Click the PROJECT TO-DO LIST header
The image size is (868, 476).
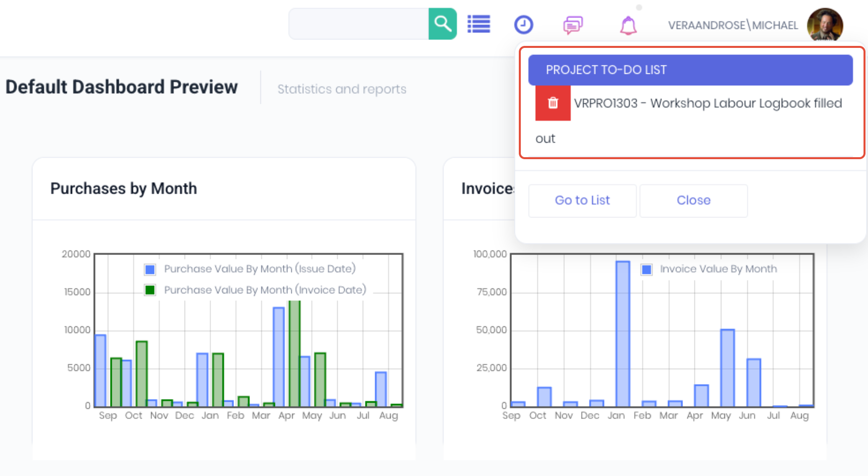click(x=690, y=70)
